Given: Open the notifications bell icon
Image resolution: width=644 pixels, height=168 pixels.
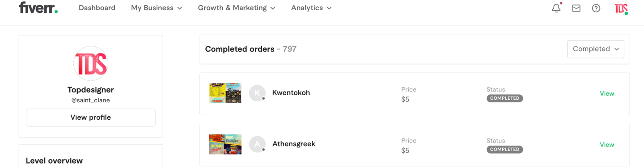Looking at the screenshot, I should point(556,8).
